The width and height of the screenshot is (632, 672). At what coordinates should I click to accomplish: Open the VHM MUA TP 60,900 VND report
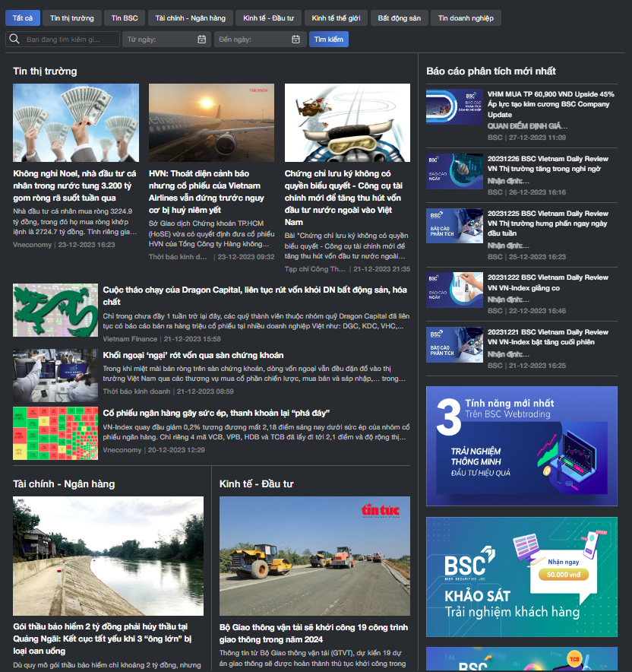point(551,104)
